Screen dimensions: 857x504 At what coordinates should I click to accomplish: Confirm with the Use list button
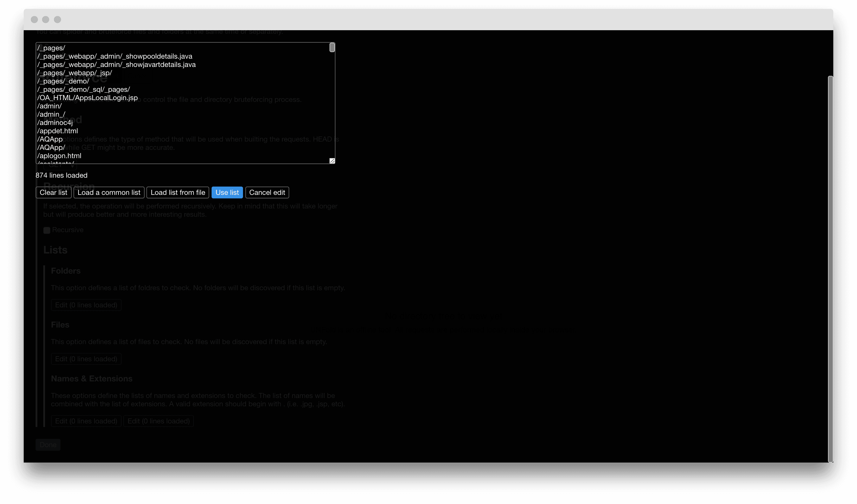227,192
